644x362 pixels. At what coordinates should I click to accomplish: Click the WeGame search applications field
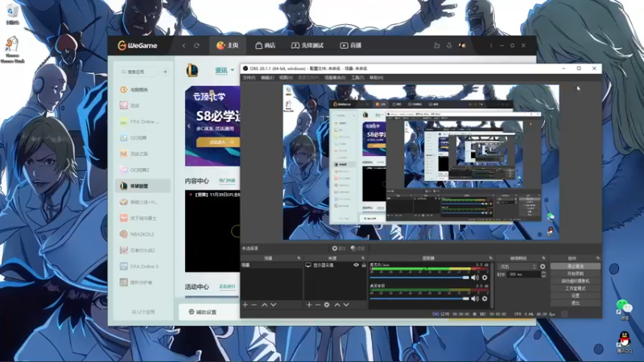coord(139,72)
